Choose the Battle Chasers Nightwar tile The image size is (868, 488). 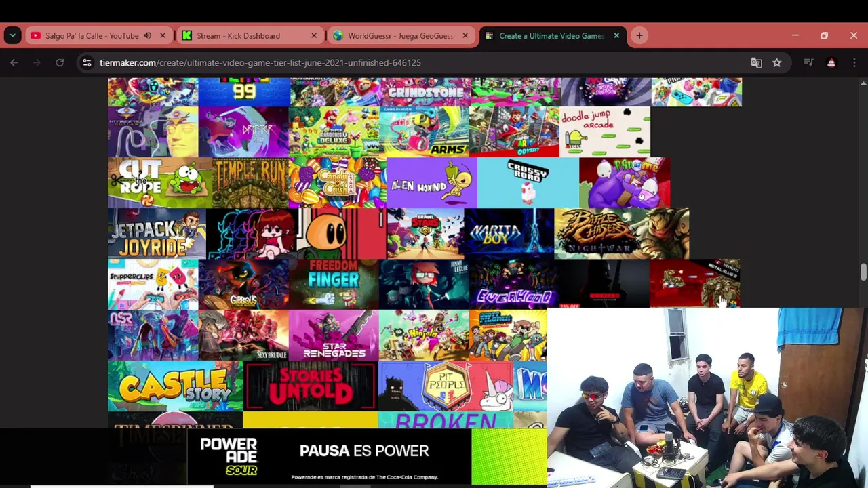click(x=622, y=233)
